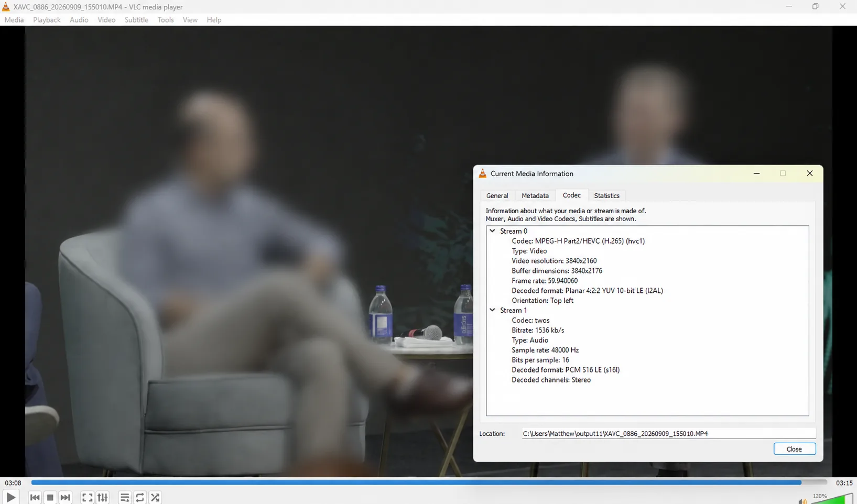This screenshot has width=857, height=504.
Task: Open extended settings and effects
Action: coord(103,497)
